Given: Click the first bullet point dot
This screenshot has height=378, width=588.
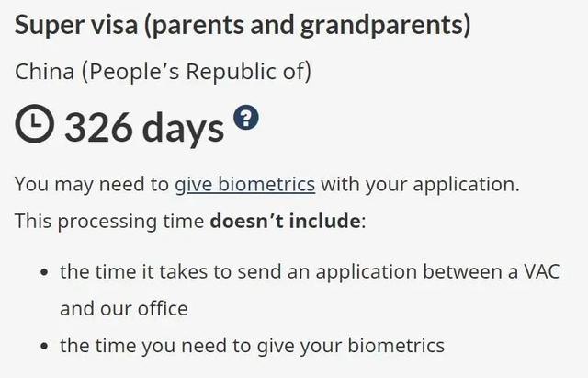Looking at the screenshot, I should coord(44,272).
